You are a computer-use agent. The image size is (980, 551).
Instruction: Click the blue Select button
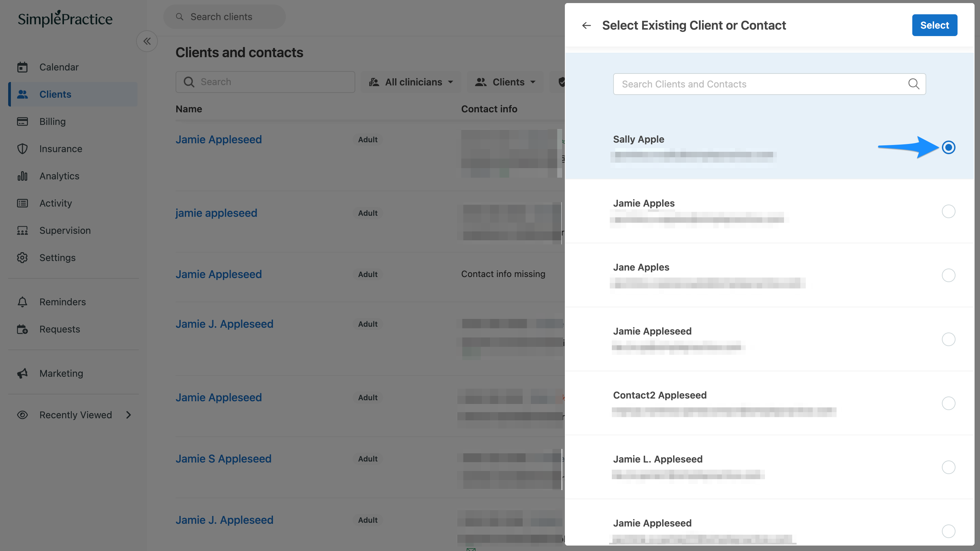[935, 25]
